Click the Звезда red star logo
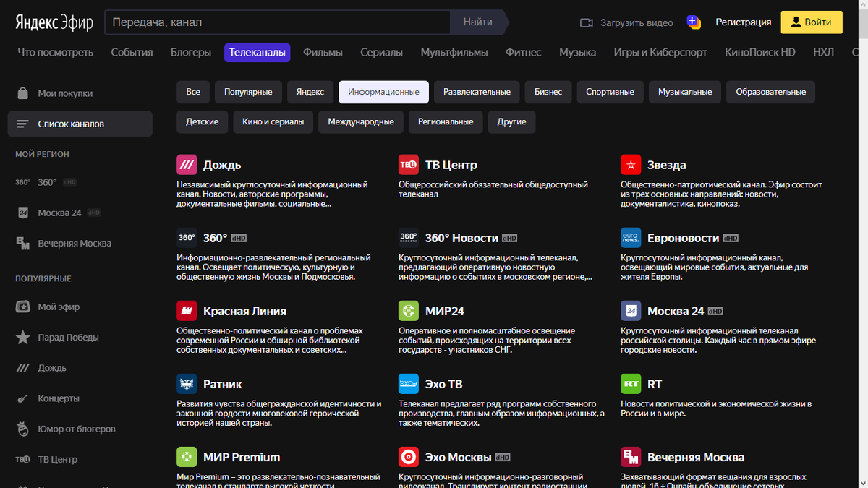The image size is (868, 488). click(631, 165)
